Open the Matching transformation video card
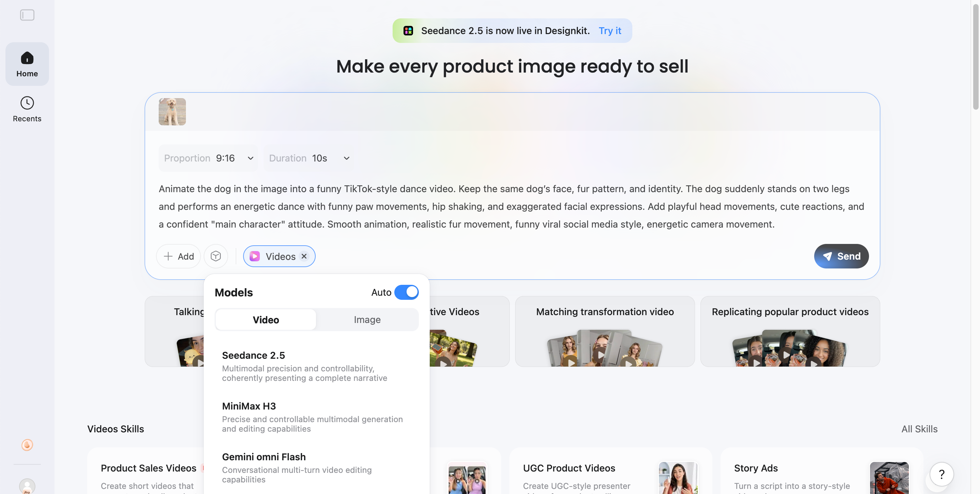Viewport: 980px width, 494px height. (x=605, y=331)
